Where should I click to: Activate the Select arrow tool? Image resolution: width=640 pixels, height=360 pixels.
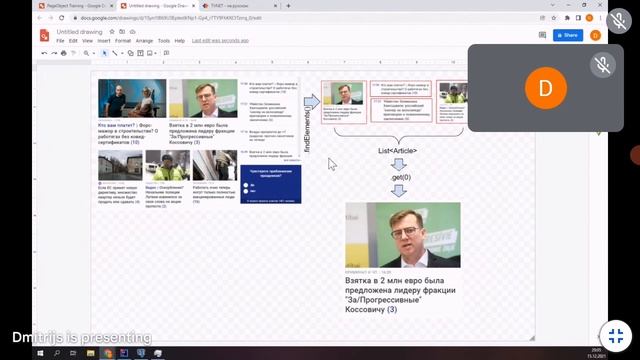click(104, 53)
